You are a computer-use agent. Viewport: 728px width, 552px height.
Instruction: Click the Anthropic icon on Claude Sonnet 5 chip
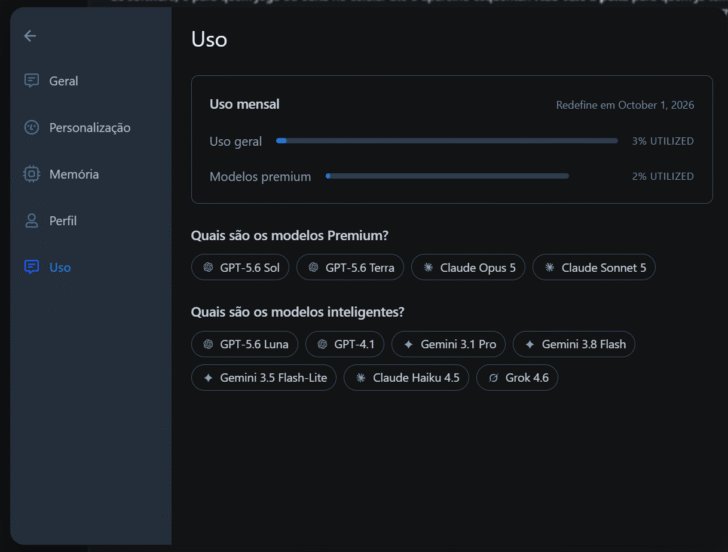[549, 267]
